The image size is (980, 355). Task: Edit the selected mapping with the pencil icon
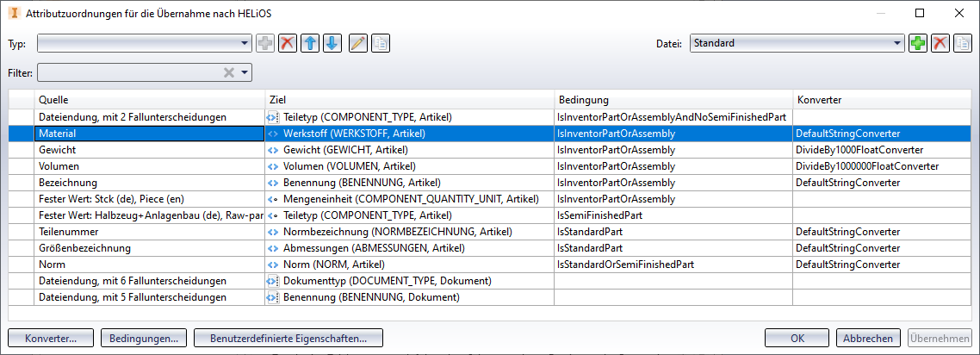358,43
